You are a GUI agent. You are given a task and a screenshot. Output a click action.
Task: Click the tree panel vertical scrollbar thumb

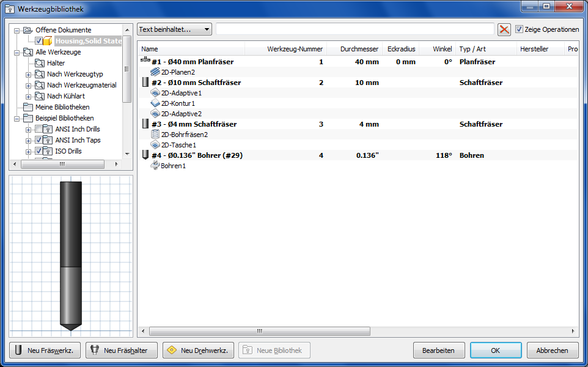pos(127,69)
